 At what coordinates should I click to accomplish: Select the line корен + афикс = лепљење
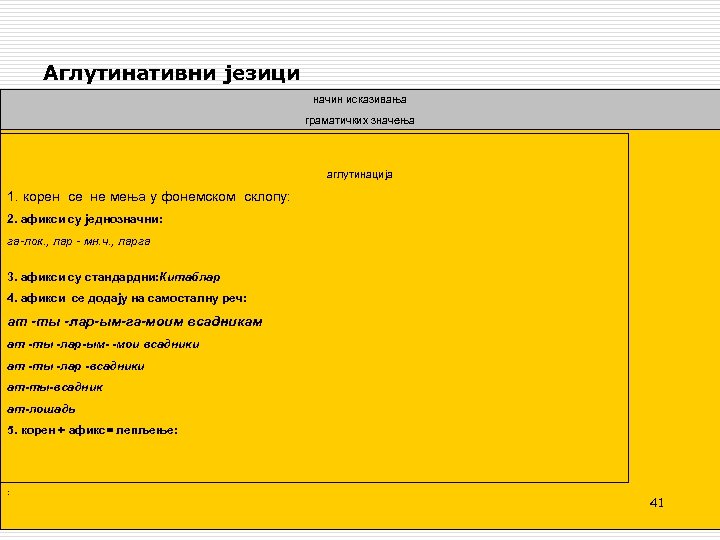click(x=92, y=430)
